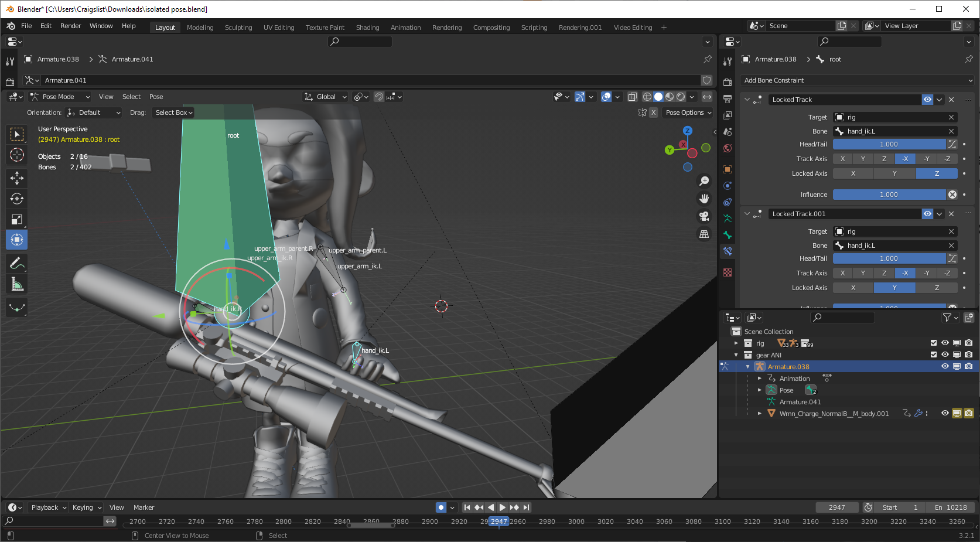The height and width of the screenshot is (542, 980).
Task: Open the Render properties tab
Action: (x=728, y=82)
